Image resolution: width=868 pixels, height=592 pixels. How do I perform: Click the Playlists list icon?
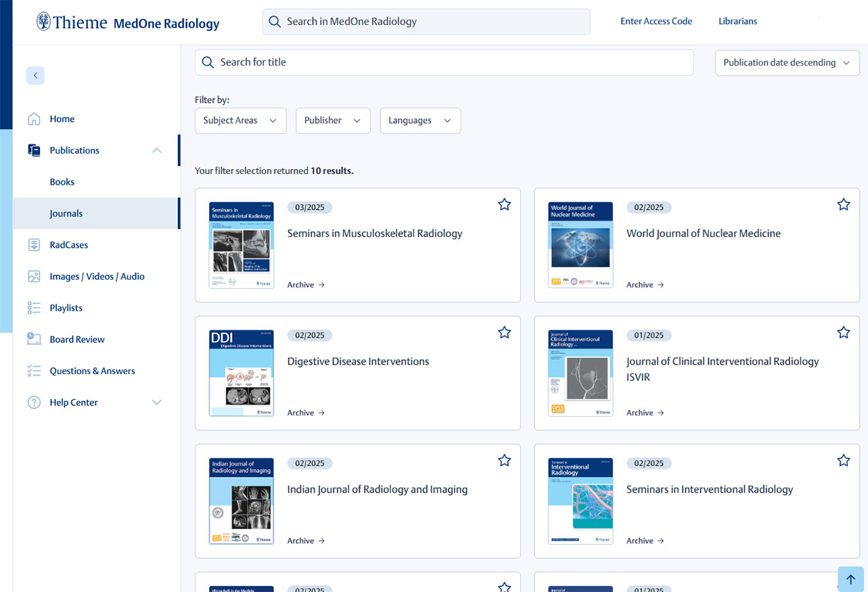pyautogui.click(x=34, y=308)
